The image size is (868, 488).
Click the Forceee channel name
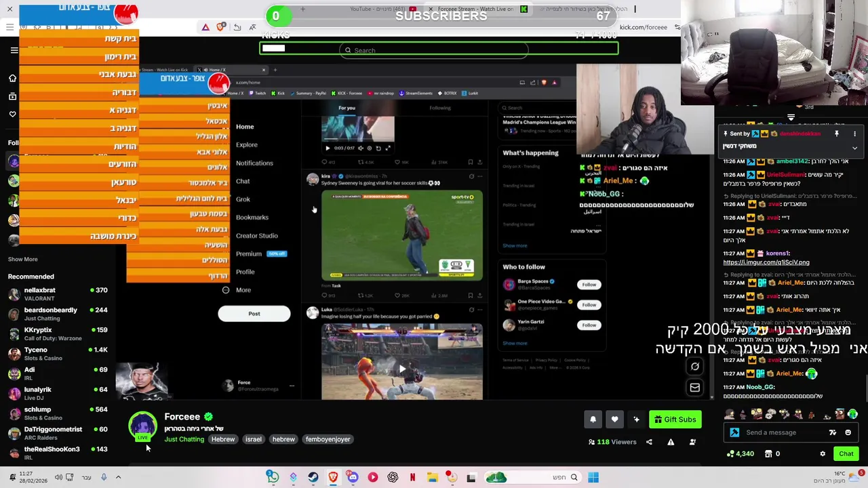pyautogui.click(x=182, y=417)
